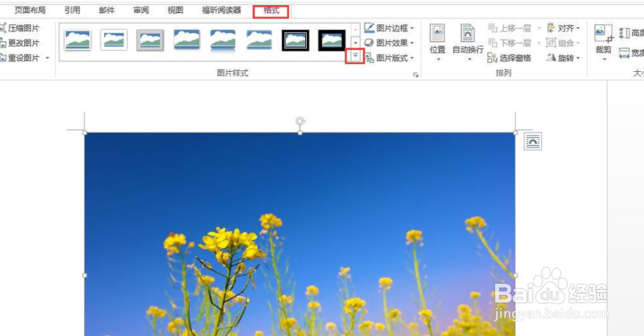The width and height of the screenshot is (644, 336).
Task: Apply the thick black frame picture style
Action: (x=332, y=40)
